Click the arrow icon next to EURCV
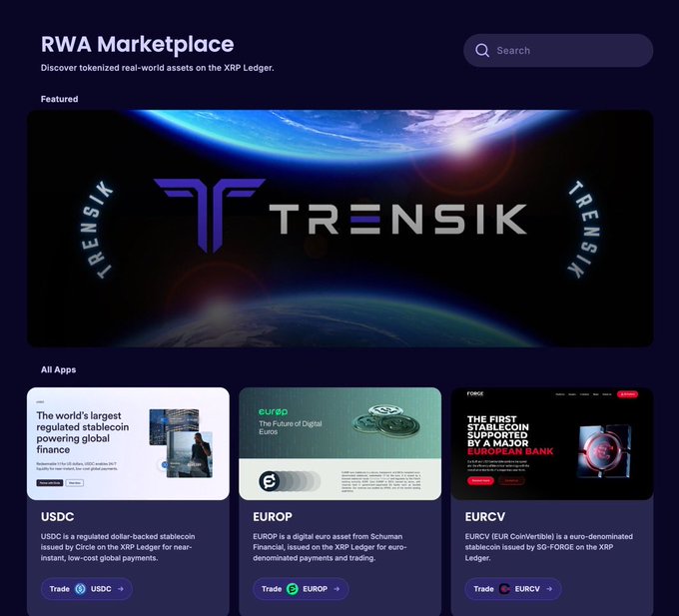The image size is (679, 616). (549, 589)
